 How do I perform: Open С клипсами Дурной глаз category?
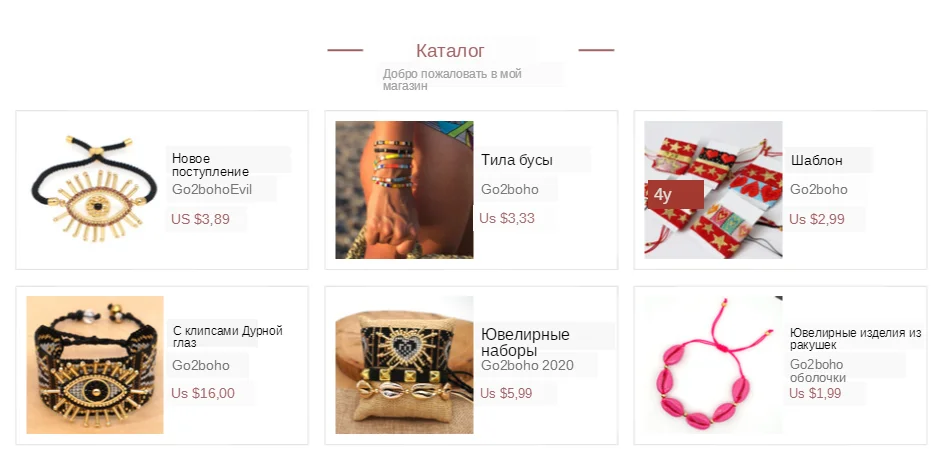(x=228, y=336)
